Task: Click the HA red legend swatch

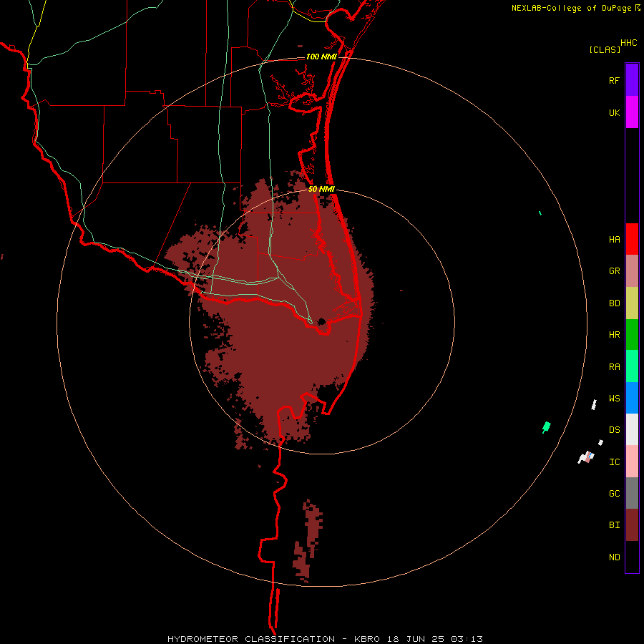Action: tap(632, 239)
